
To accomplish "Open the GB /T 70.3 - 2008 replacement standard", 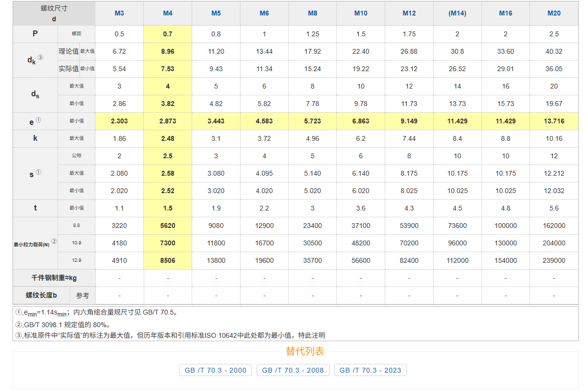I will [293, 370].
